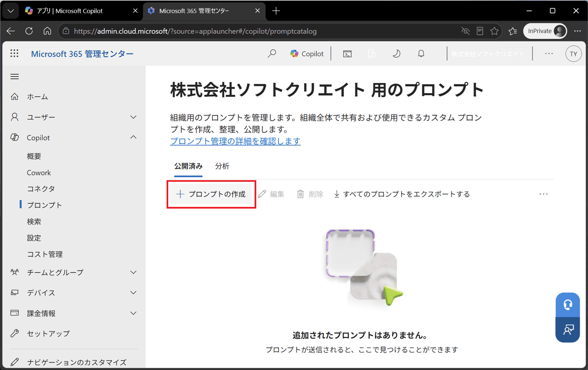Open the notifications bell
Screen dimensions: 588x370
coord(421,54)
